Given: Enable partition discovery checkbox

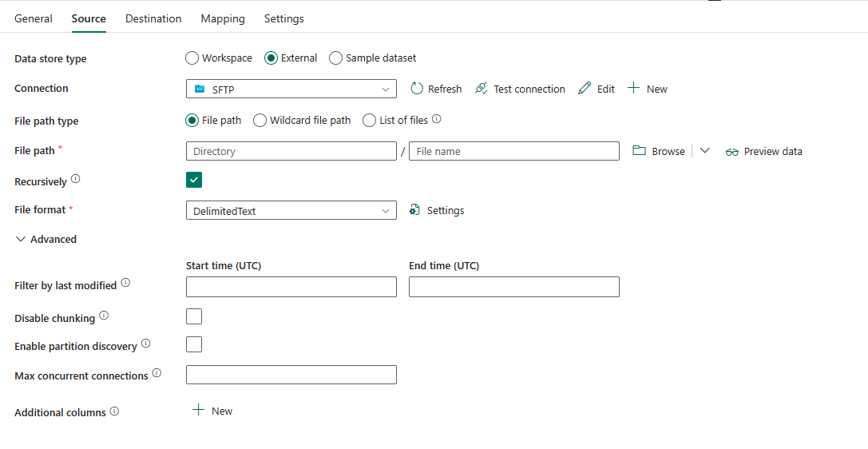Looking at the screenshot, I should click(x=194, y=344).
